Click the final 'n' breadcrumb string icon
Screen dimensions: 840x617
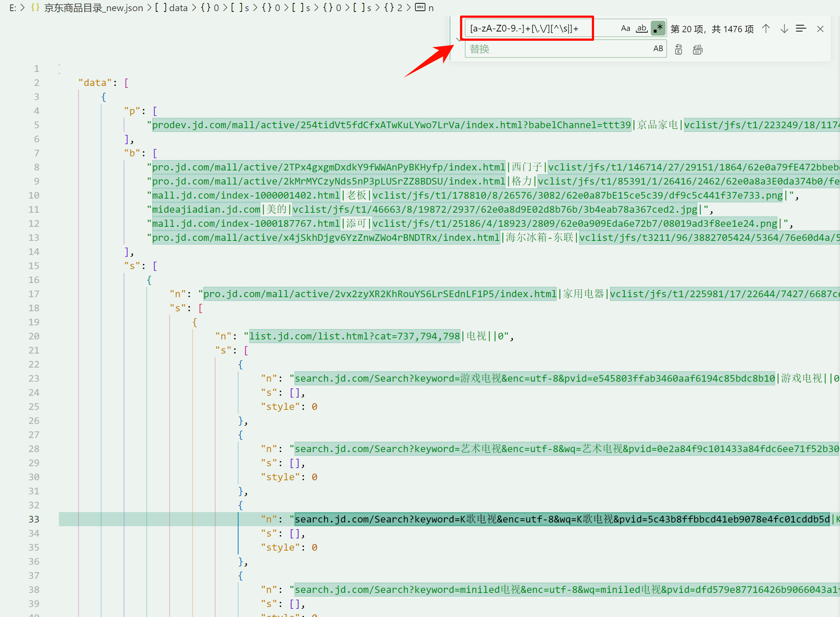(x=420, y=7)
